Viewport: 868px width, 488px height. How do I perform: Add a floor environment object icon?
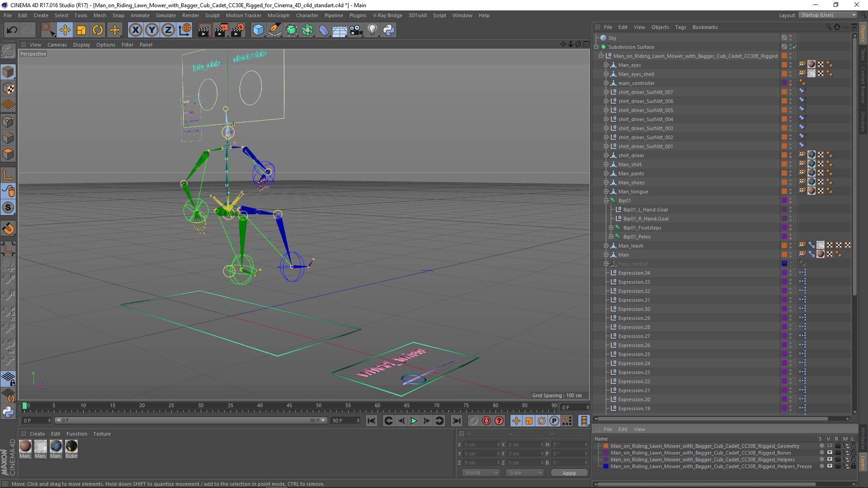click(340, 30)
